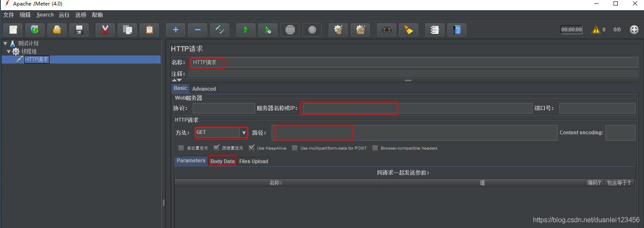Click the 包含等于? column header
This screenshot has height=228, width=644.
(x=619, y=183)
